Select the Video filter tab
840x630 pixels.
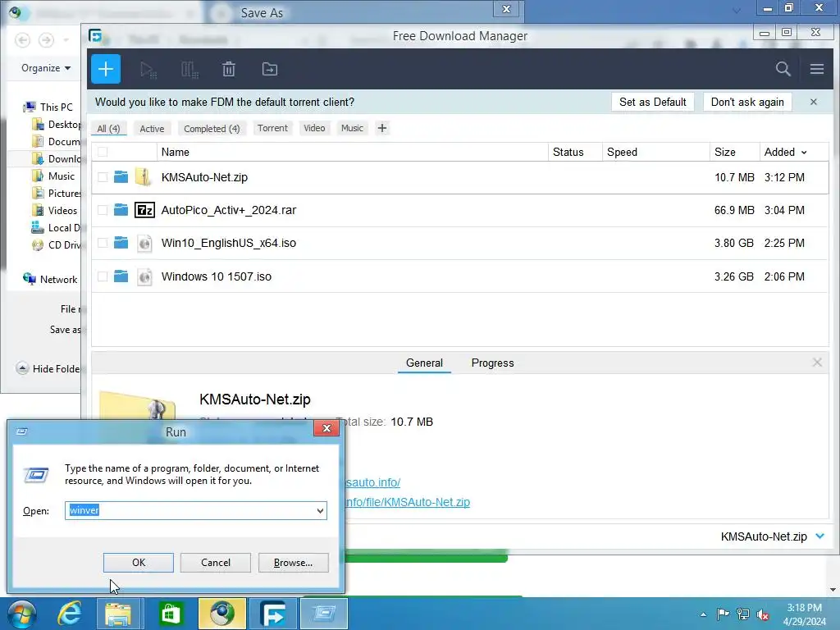click(x=314, y=128)
